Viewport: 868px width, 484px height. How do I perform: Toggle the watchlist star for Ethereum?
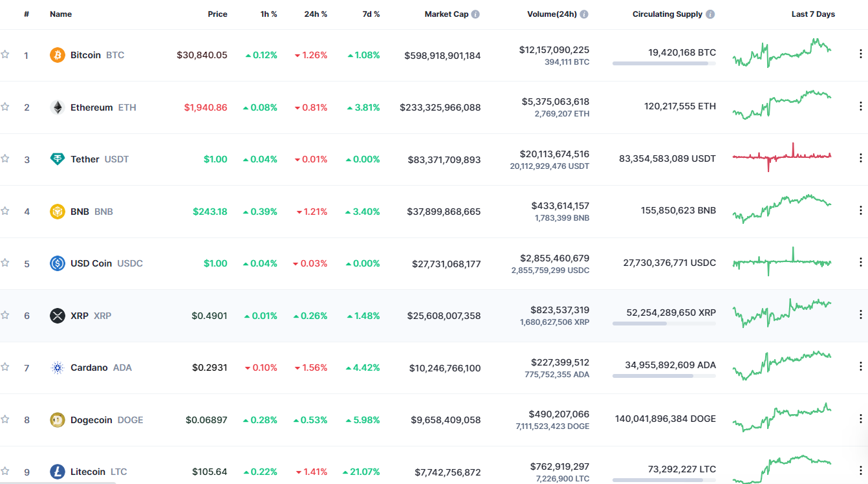tap(6, 107)
